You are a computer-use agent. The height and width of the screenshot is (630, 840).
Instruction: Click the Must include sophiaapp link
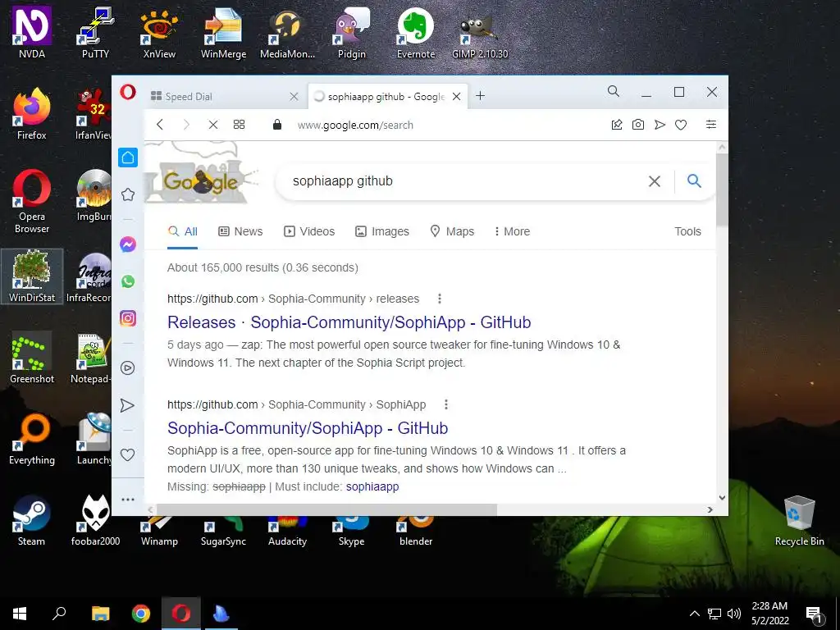click(x=372, y=486)
